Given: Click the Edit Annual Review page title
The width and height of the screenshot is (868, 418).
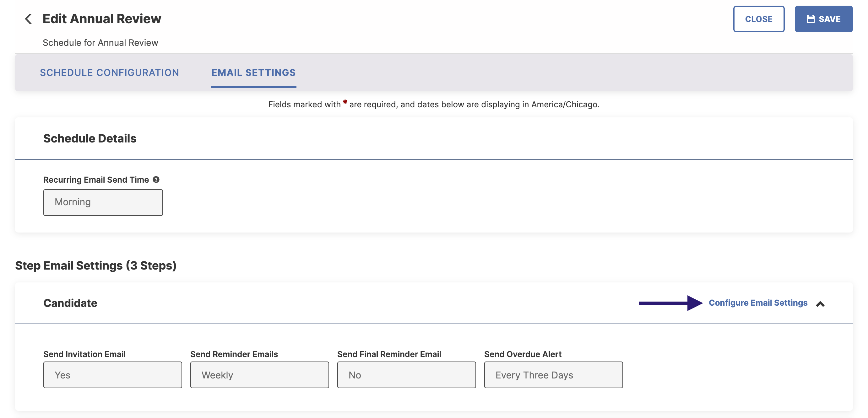Looking at the screenshot, I should point(102,19).
